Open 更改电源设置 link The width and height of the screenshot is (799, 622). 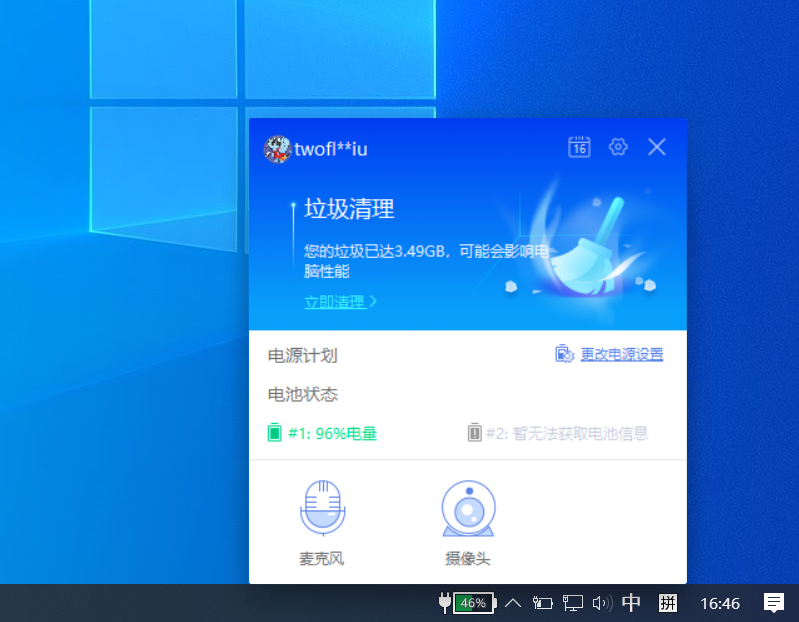[x=622, y=354]
